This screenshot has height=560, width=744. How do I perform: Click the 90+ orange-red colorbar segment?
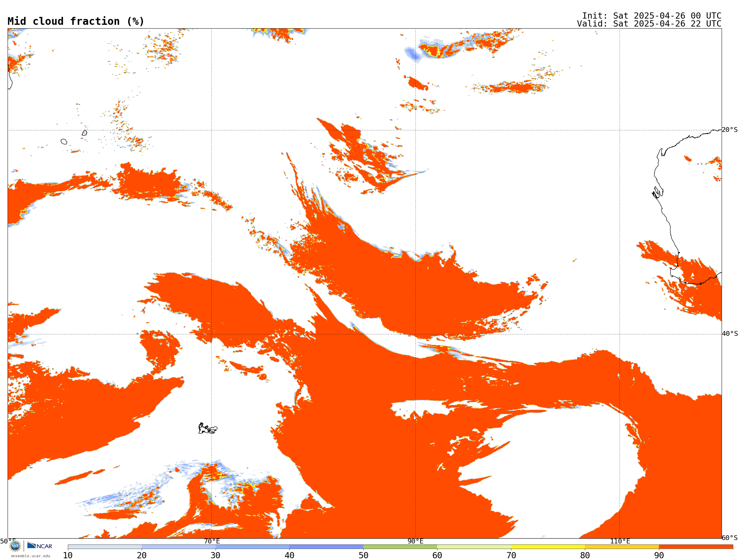click(696, 547)
